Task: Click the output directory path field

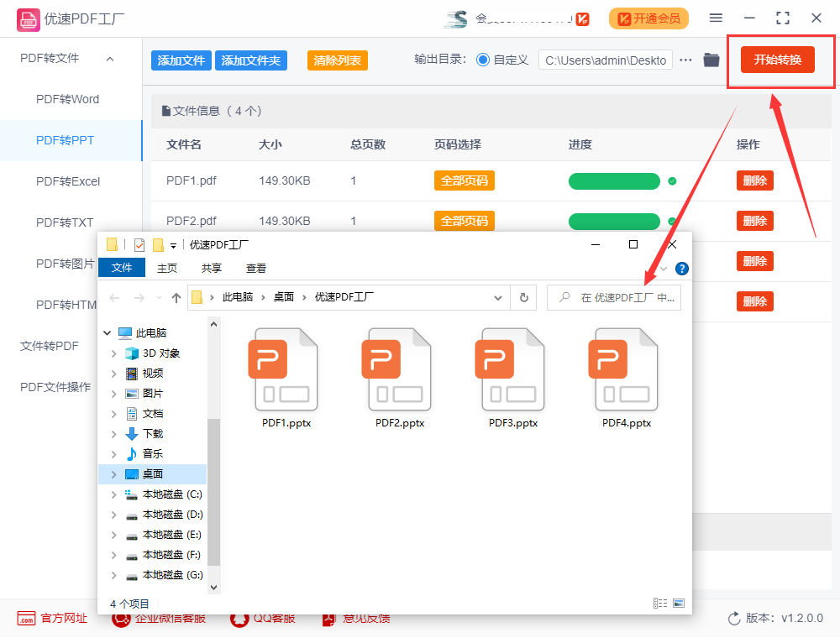Action: pyautogui.click(x=606, y=60)
